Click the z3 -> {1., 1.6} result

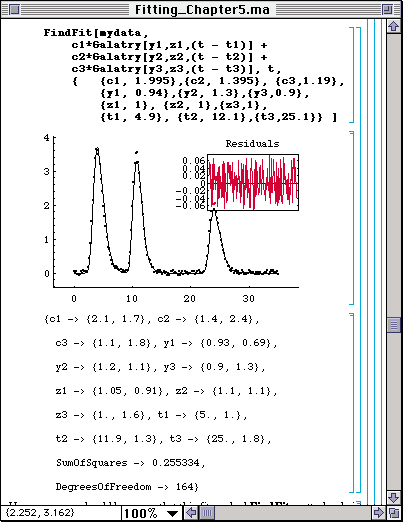point(100,415)
